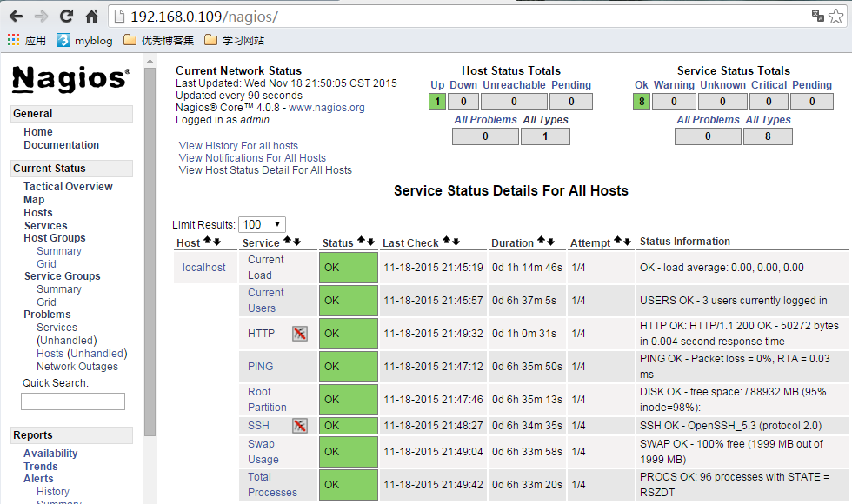852x504 pixels.
Task: Open the Total Processes service
Action: [272, 485]
